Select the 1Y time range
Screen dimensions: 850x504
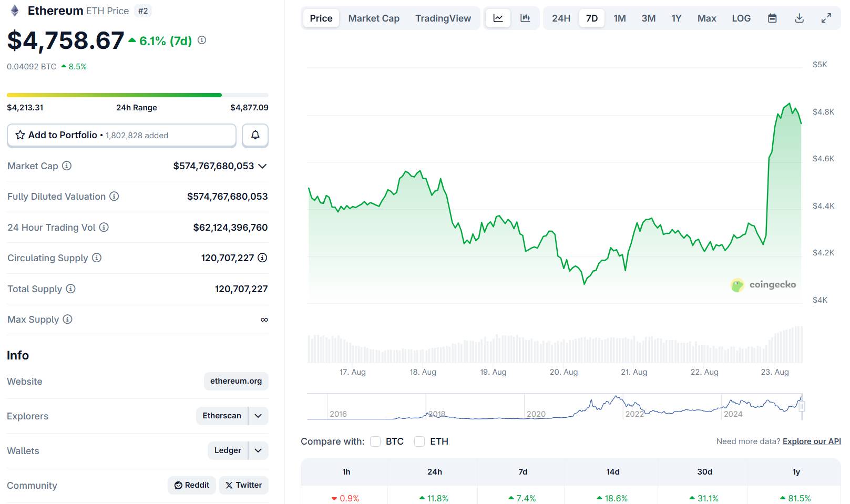[677, 18]
